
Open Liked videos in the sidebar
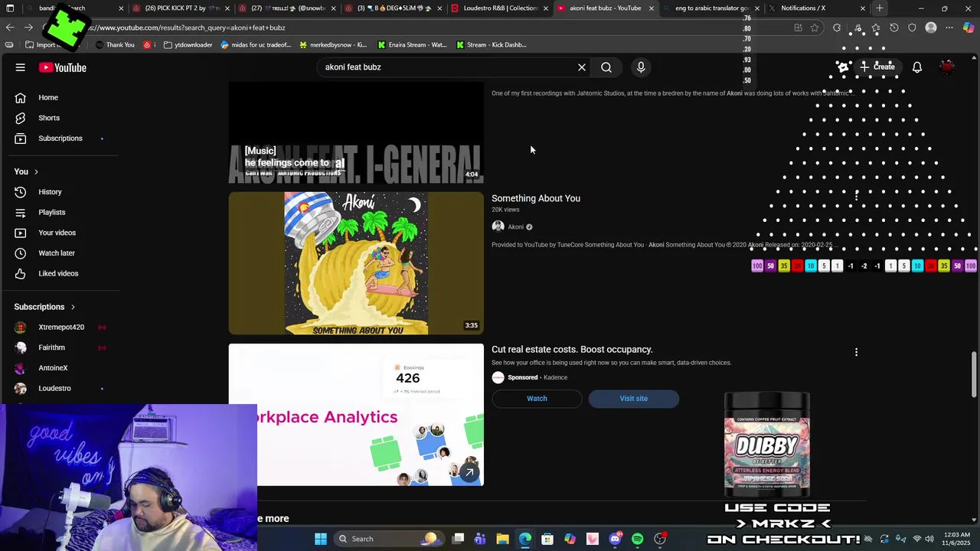tap(58, 273)
